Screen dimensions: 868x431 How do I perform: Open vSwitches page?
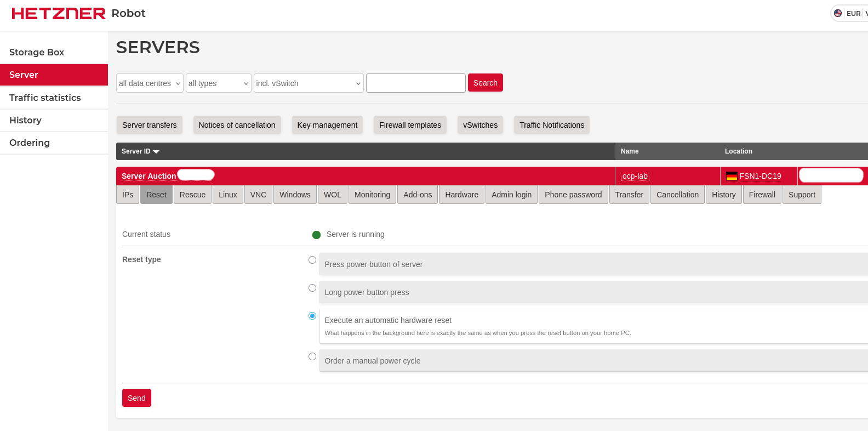480,125
